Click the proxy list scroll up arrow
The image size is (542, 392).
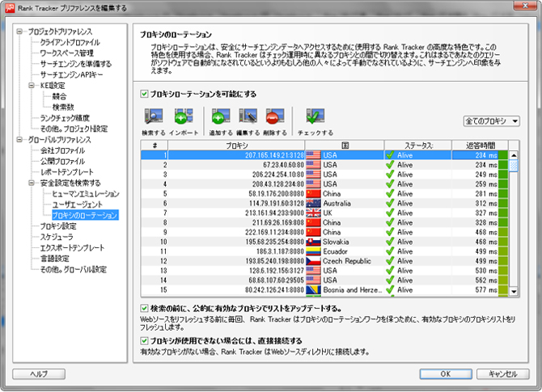click(x=514, y=155)
